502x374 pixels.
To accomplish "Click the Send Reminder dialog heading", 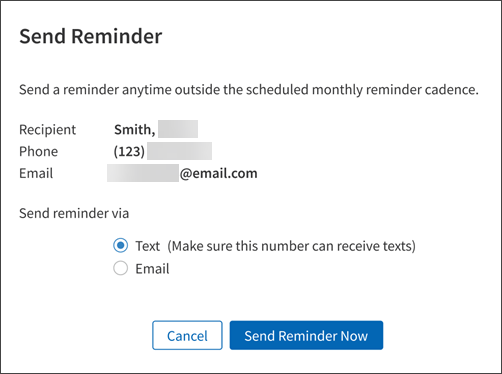I will pyautogui.click(x=91, y=36).
